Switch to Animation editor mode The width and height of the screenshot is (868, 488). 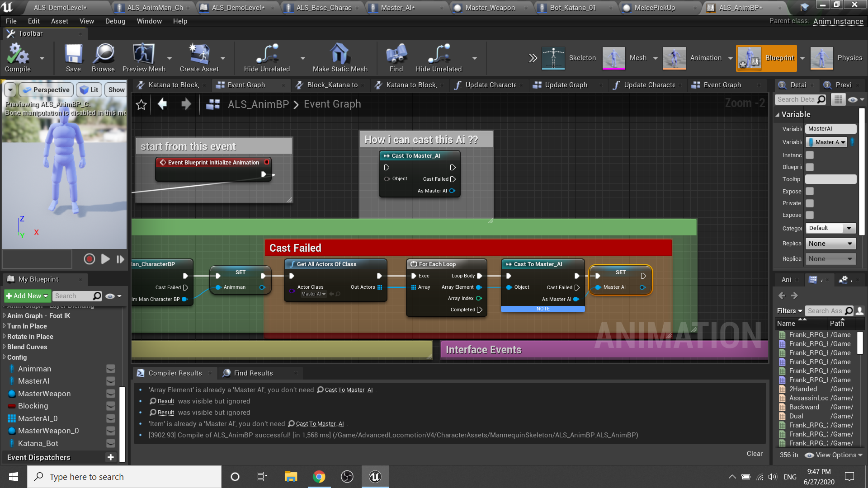692,58
